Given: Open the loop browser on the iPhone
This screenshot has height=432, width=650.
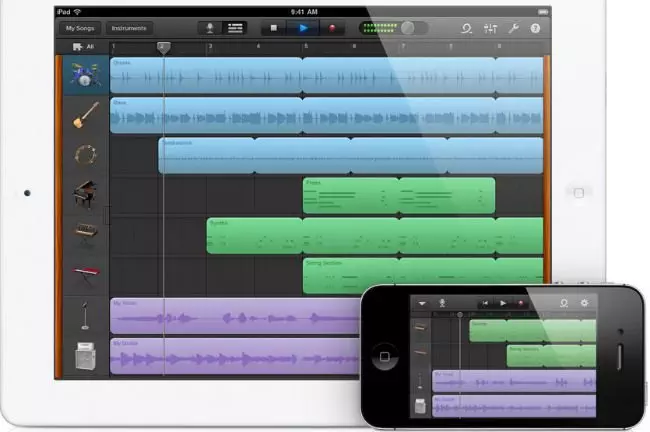Looking at the screenshot, I should [564, 303].
